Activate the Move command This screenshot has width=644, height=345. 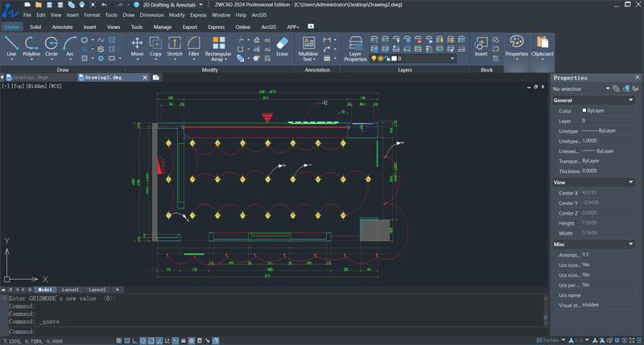click(x=137, y=47)
